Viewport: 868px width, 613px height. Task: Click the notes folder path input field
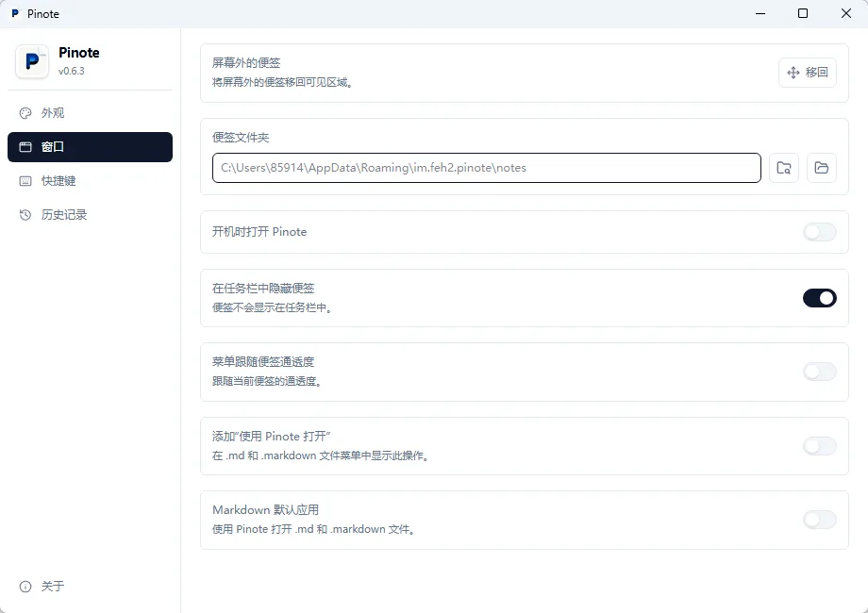click(x=487, y=168)
